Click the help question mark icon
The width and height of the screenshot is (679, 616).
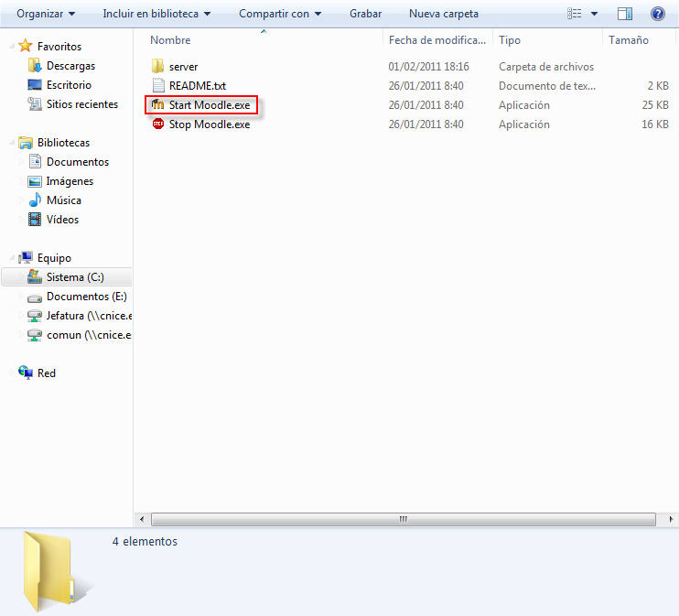point(657,14)
